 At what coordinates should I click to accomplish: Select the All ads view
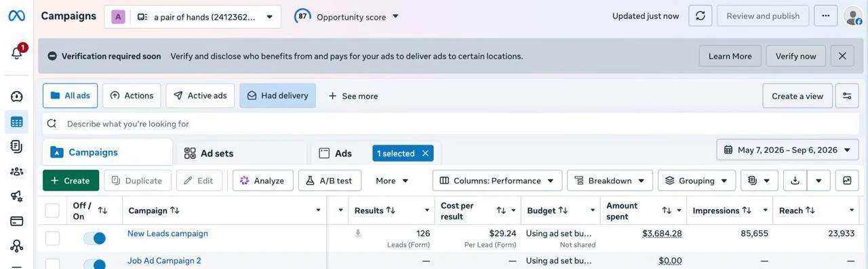click(x=70, y=96)
